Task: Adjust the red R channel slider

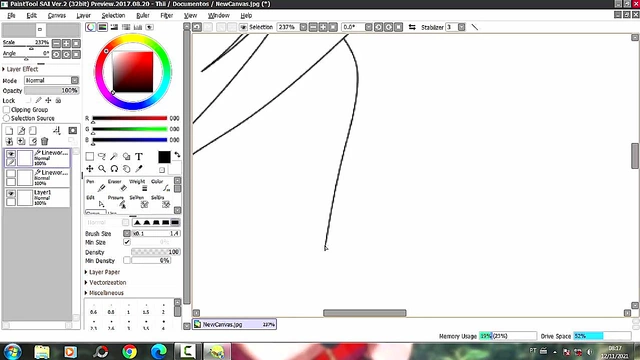Action: click(x=130, y=118)
